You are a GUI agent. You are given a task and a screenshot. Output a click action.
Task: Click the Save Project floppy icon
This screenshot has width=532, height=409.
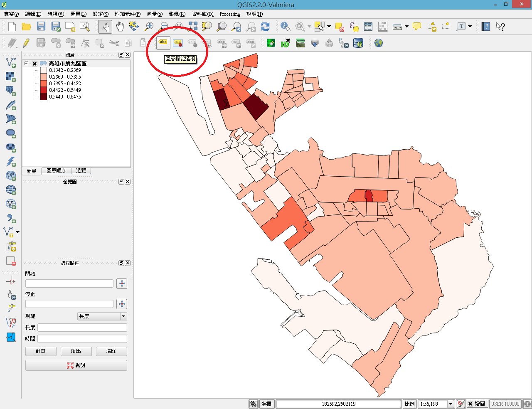[x=41, y=27]
